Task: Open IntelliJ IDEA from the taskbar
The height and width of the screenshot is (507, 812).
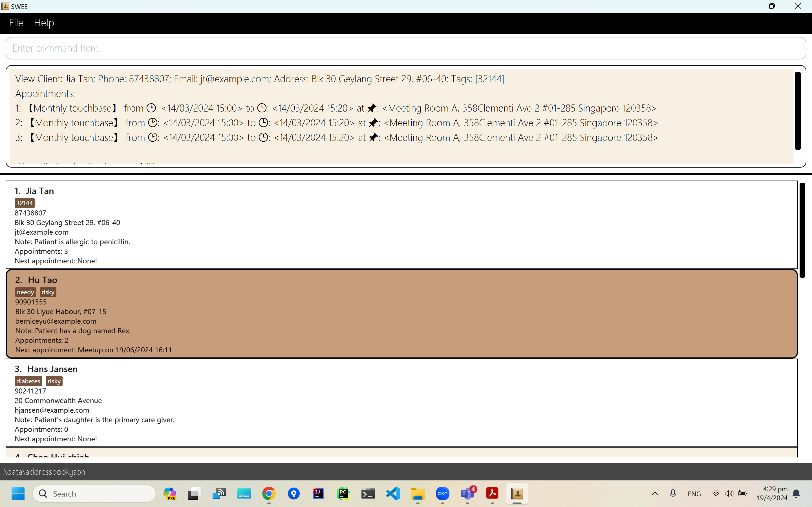Action: (x=318, y=493)
